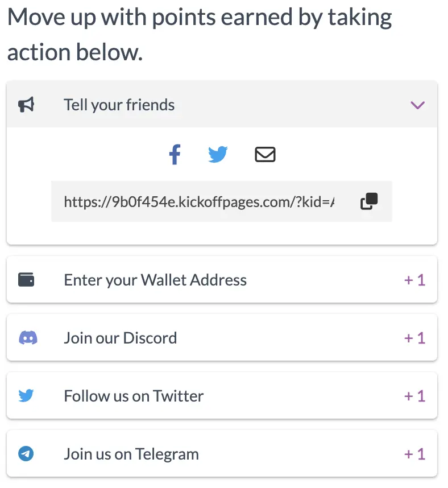Open the Join our Discord action
The height and width of the screenshot is (488, 448).
click(121, 338)
